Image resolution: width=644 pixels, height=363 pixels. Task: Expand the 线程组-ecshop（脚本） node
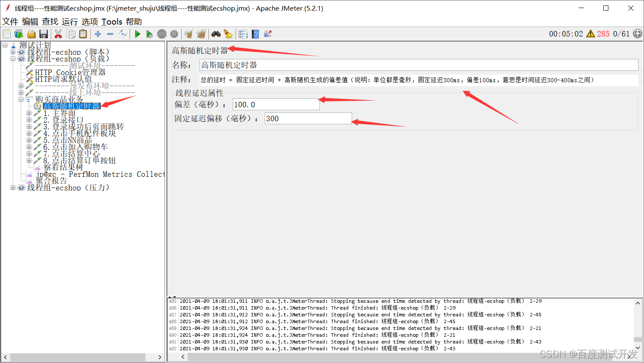(x=13, y=52)
